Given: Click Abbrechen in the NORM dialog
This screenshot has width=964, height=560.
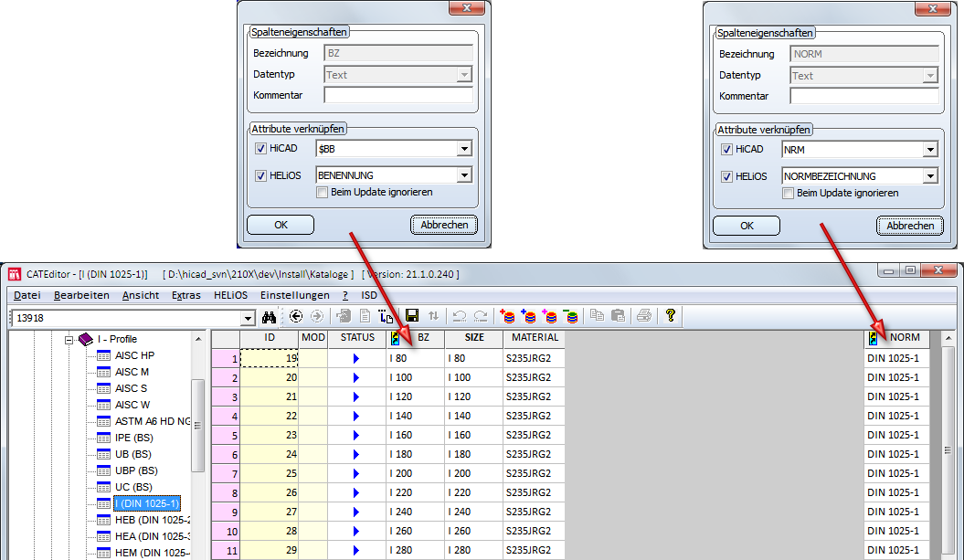Looking at the screenshot, I should click(x=910, y=225).
